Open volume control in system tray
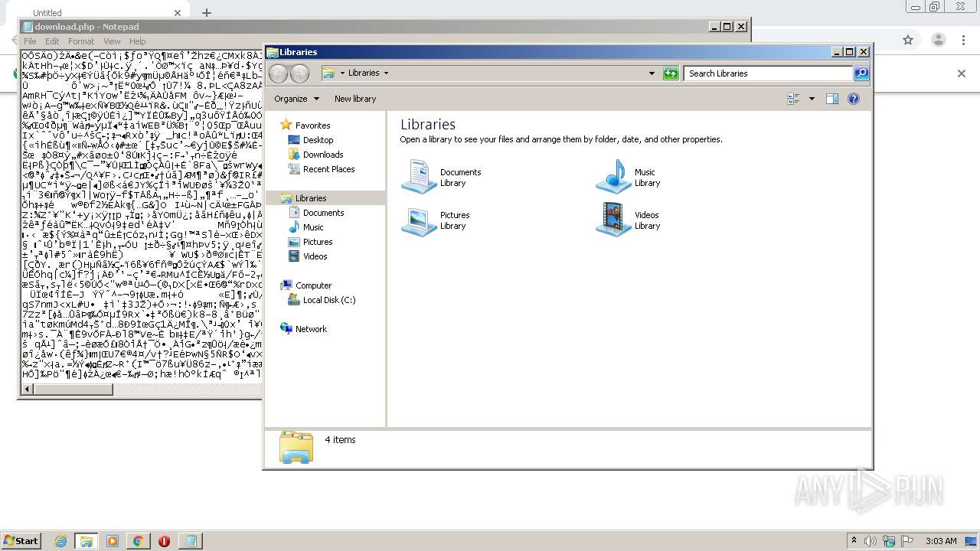The image size is (980, 551). pyautogui.click(x=871, y=541)
